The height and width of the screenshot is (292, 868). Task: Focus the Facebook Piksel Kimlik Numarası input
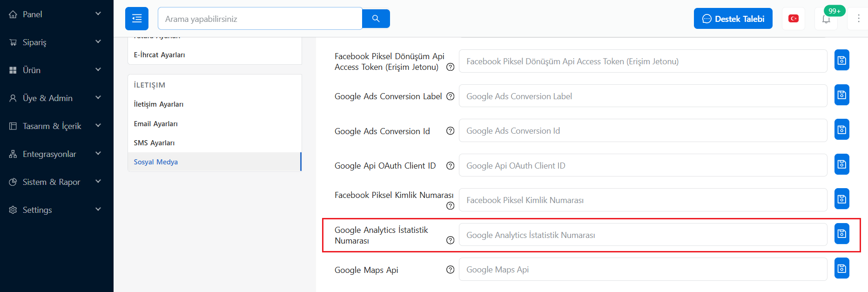point(643,200)
